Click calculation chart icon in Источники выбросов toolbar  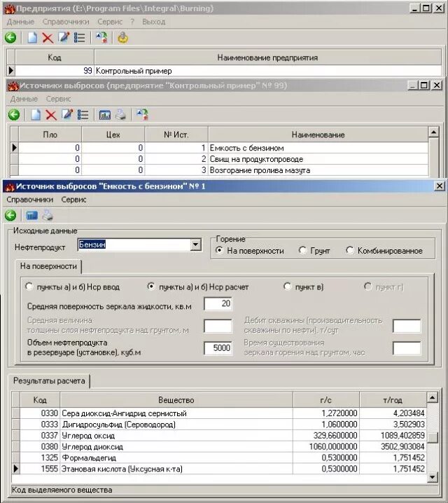click(x=105, y=115)
